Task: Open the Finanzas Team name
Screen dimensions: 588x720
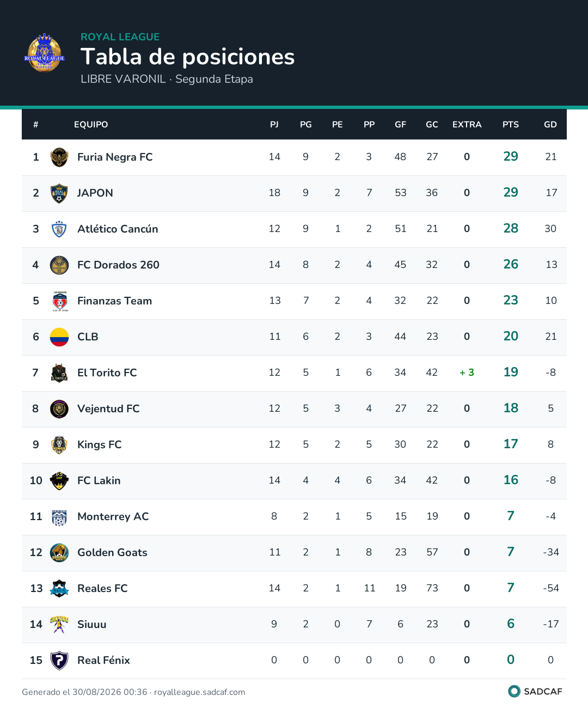Action: coord(115,301)
